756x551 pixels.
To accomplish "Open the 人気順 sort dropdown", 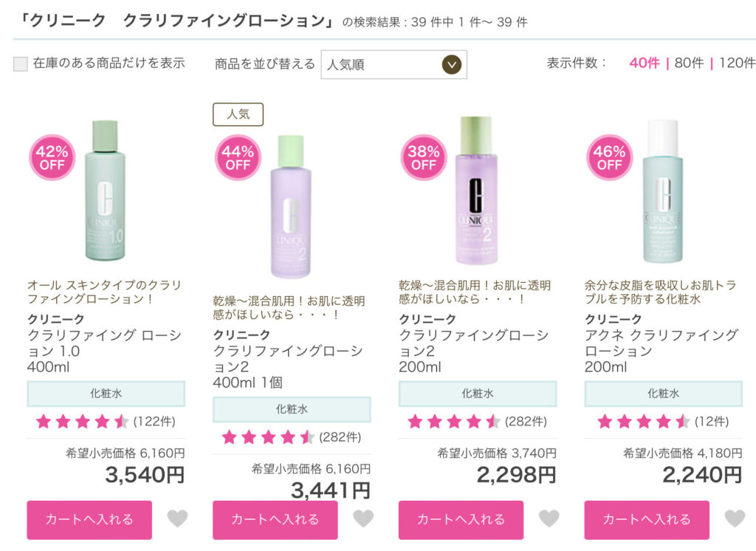I will [394, 64].
